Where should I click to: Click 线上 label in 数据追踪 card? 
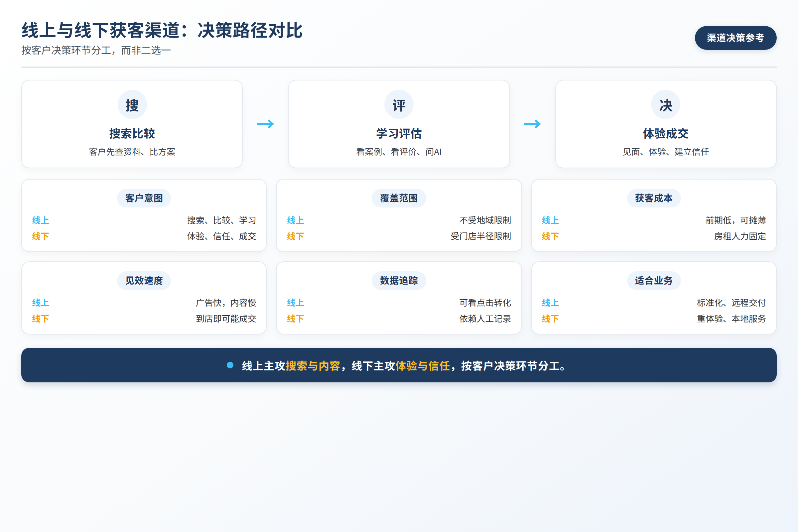[x=295, y=303]
